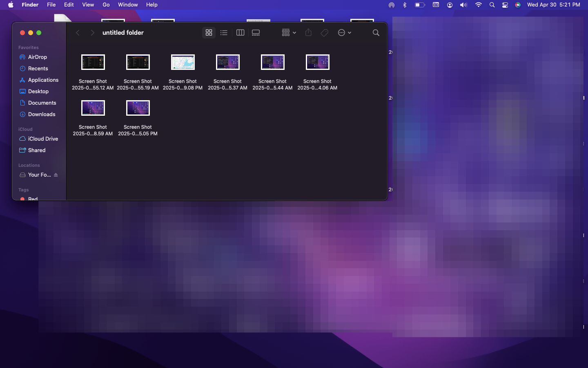Switch to gallery view
This screenshot has width=588, height=368.
pyautogui.click(x=256, y=33)
